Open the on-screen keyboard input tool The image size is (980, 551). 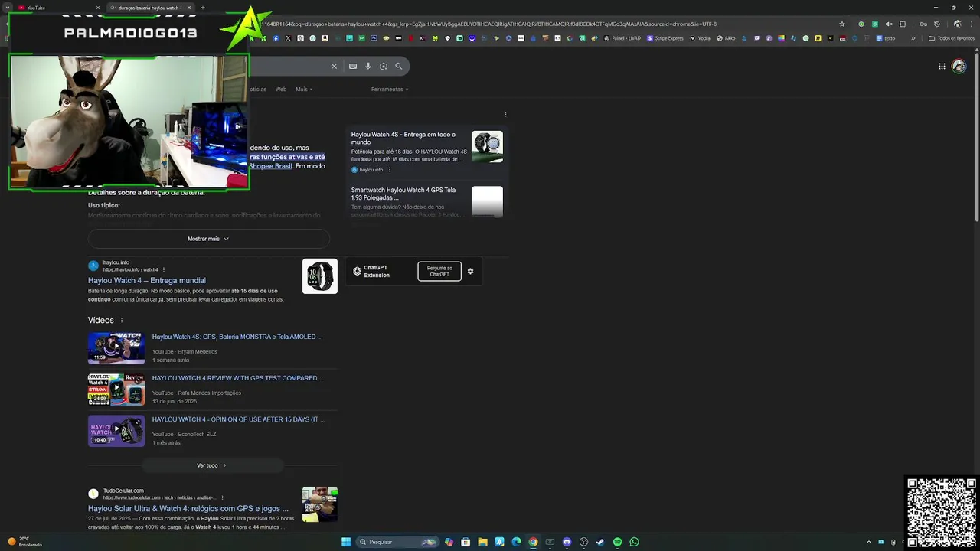pyautogui.click(x=353, y=67)
